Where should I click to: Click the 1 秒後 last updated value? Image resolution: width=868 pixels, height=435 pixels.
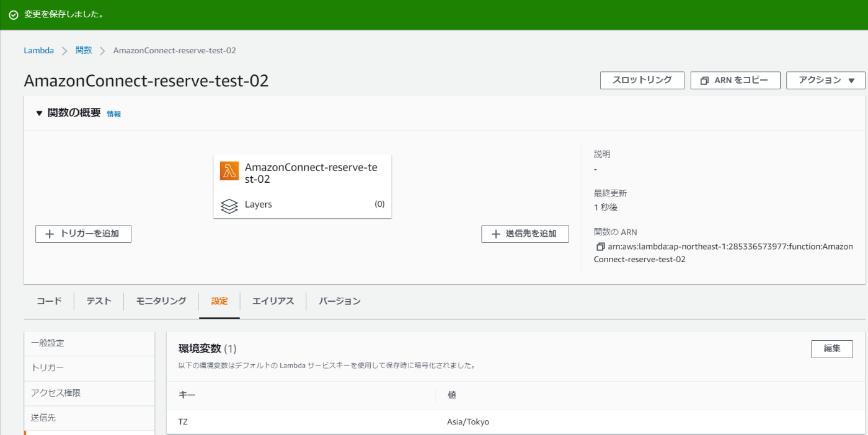pyautogui.click(x=606, y=208)
